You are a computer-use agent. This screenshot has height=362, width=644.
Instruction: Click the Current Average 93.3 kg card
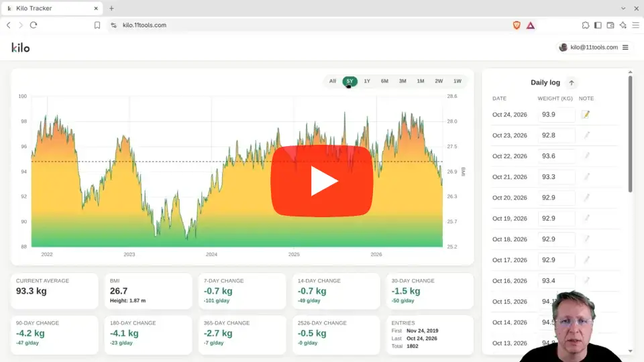click(54, 291)
